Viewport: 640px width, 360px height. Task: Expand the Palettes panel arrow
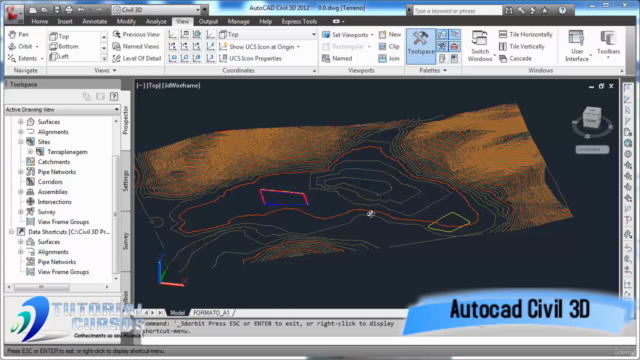click(x=445, y=71)
